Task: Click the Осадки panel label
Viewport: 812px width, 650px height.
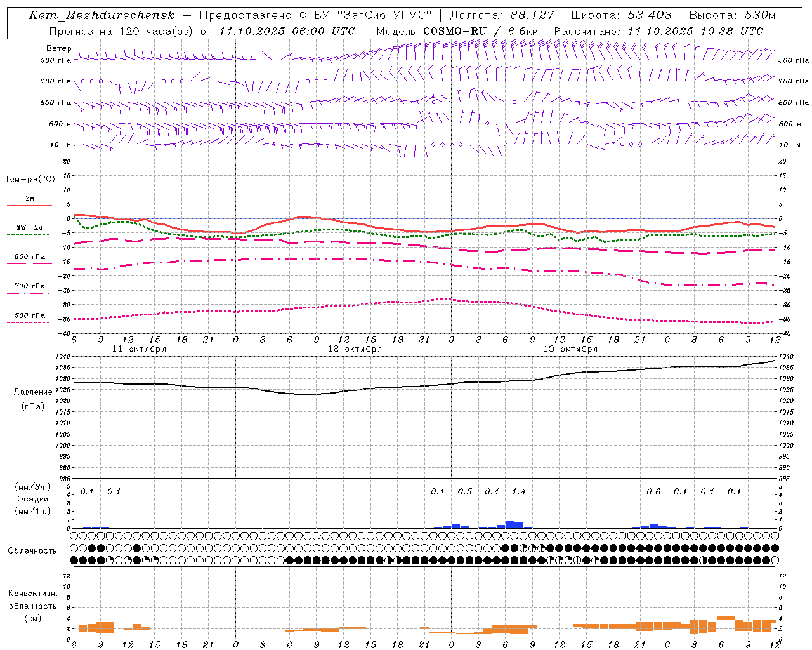Action: 33,499
